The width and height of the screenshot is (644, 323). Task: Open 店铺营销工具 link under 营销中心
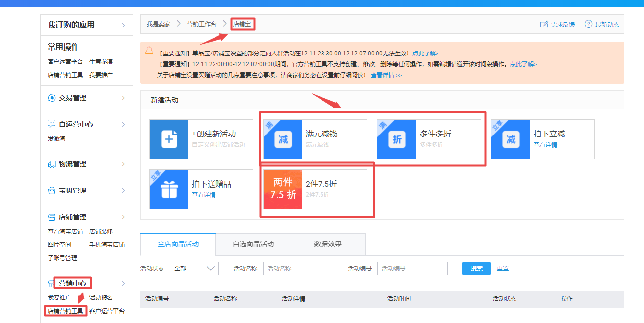pyautogui.click(x=65, y=311)
